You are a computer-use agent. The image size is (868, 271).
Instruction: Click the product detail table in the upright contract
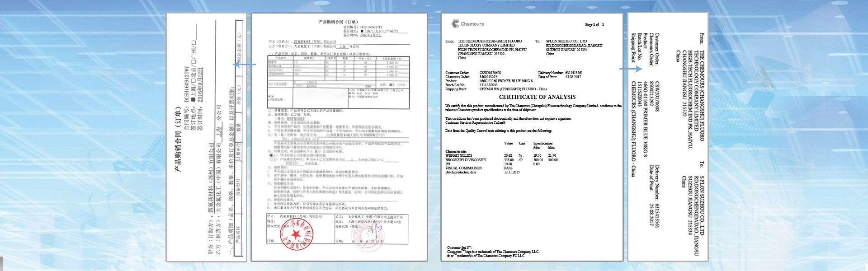pos(339,83)
